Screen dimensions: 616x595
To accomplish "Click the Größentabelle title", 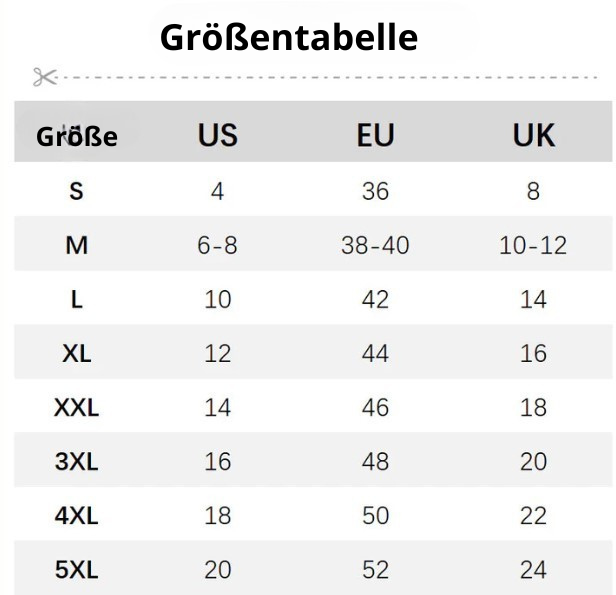I will (x=288, y=37).
